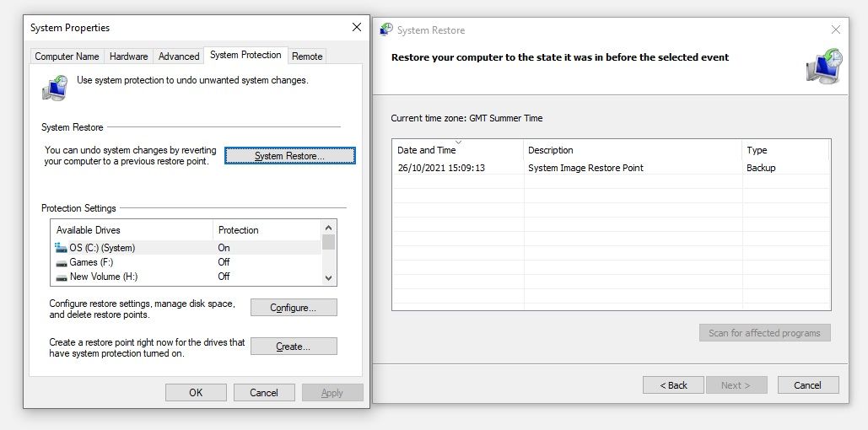Click the Off status for New Volume (H:)
Viewport: 868px width, 430px height.
click(x=224, y=277)
